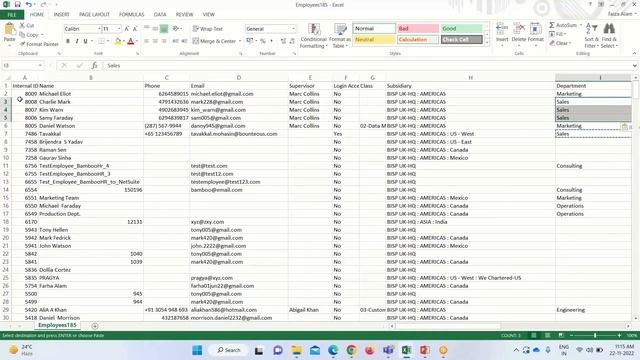Select the Employees185 sheet tab

(58, 325)
